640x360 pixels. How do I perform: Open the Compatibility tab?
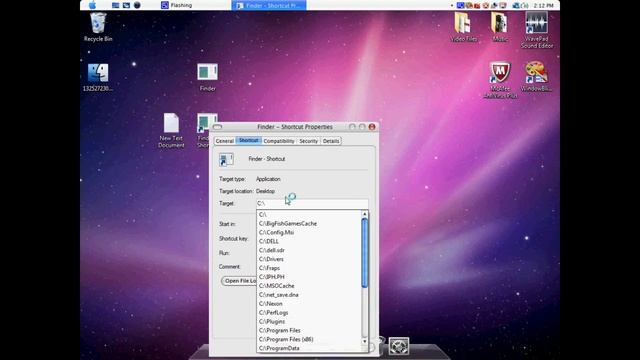279,141
